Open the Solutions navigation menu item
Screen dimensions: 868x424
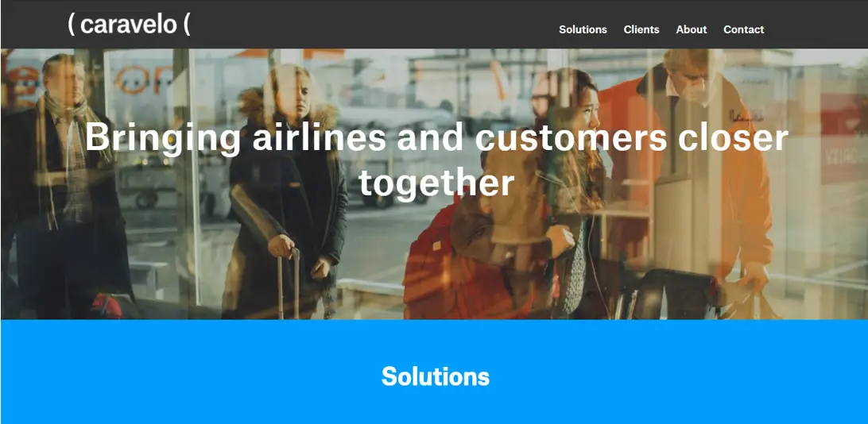(583, 30)
